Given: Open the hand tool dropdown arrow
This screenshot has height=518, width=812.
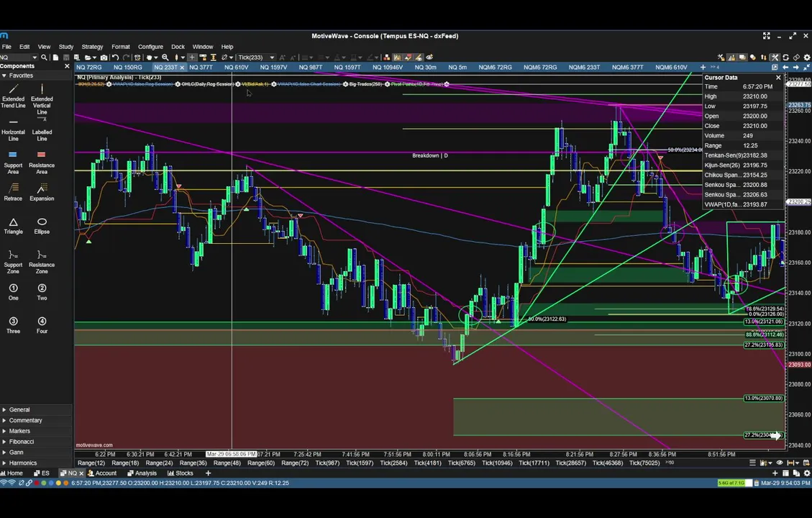Looking at the screenshot, I should (155, 58).
